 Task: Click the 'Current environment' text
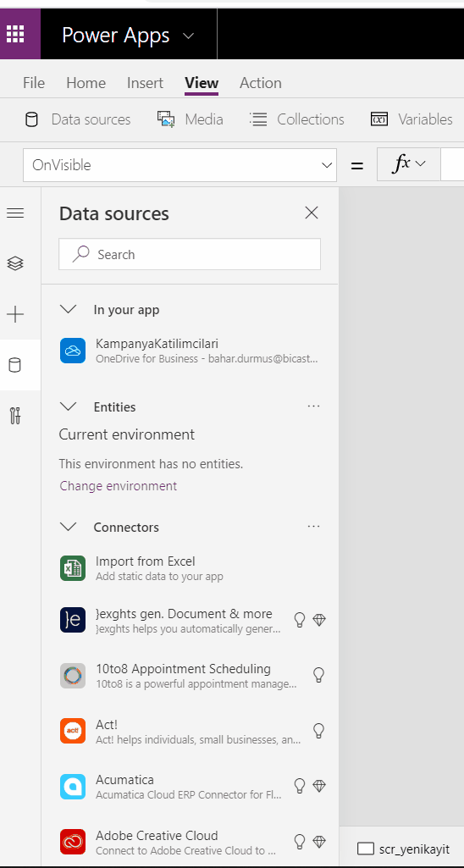tap(127, 434)
